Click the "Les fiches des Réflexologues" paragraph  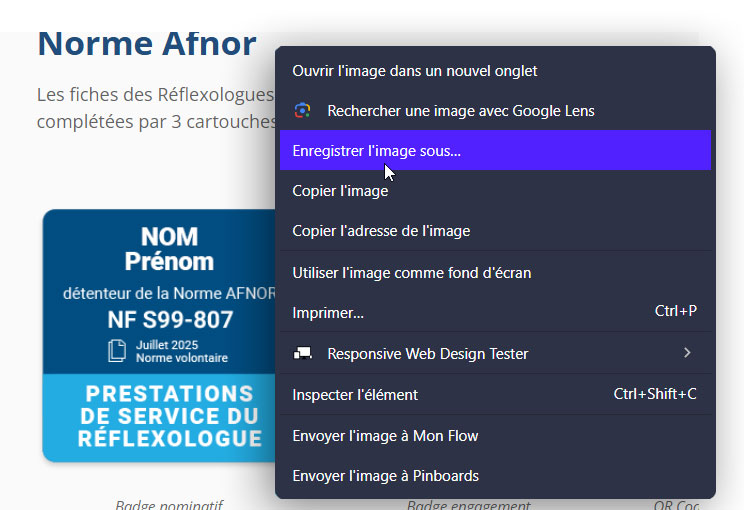click(155, 95)
